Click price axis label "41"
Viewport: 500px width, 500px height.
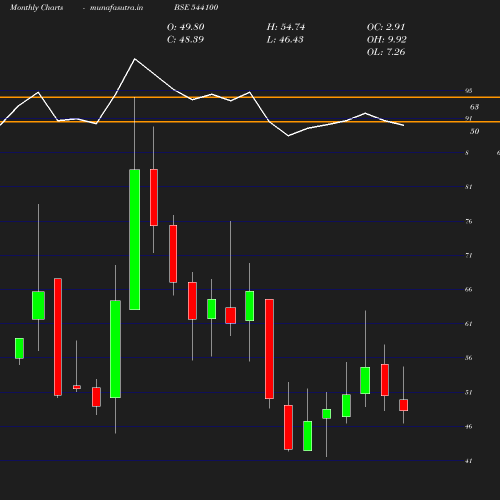click(x=469, y=461)
